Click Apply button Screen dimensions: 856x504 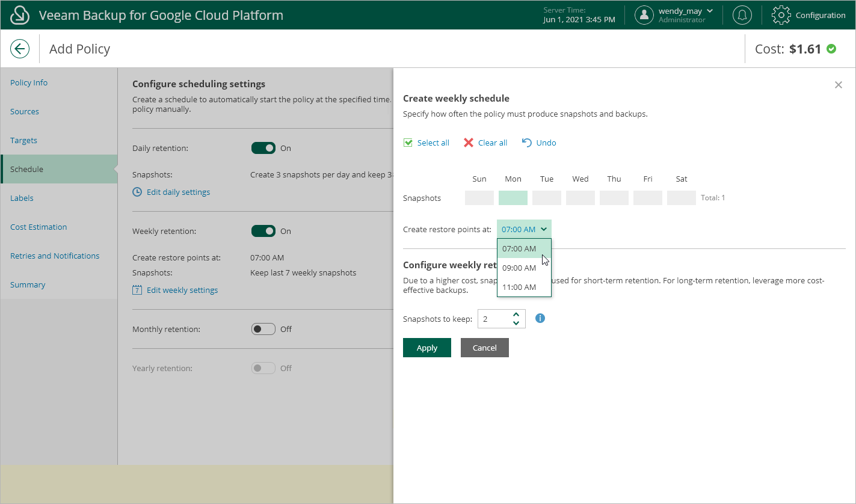point(427,348)
